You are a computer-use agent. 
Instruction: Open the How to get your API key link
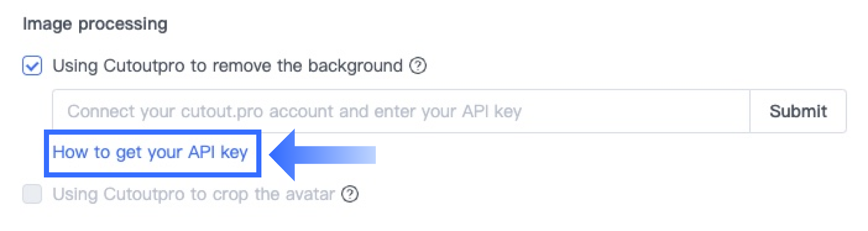[150, 152]
